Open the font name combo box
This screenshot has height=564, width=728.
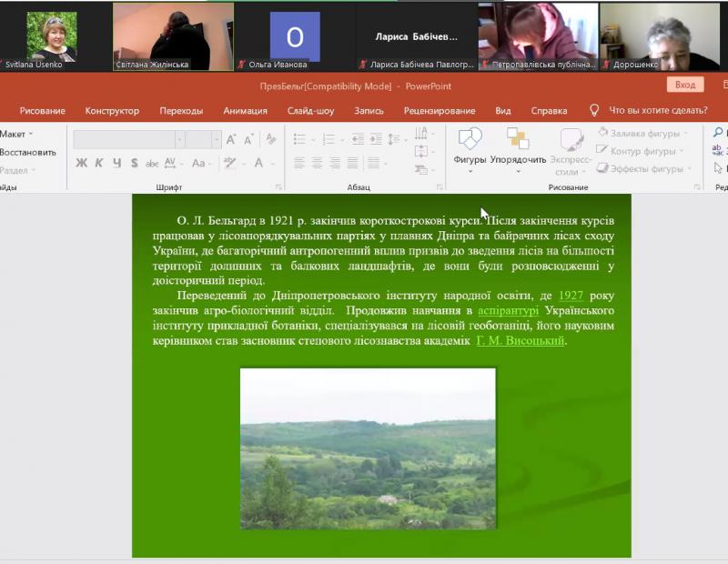click(129, 139)
